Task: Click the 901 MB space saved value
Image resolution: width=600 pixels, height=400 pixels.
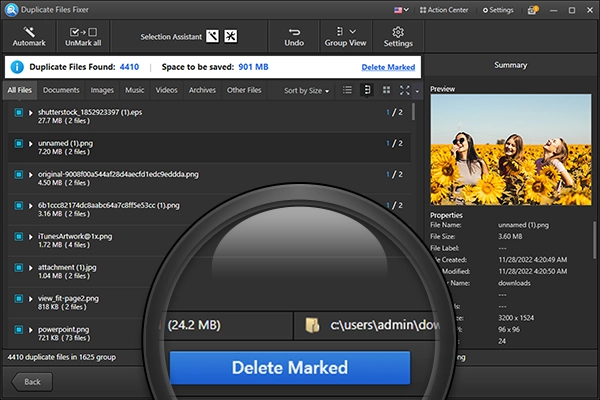Action: coord(253,67)
